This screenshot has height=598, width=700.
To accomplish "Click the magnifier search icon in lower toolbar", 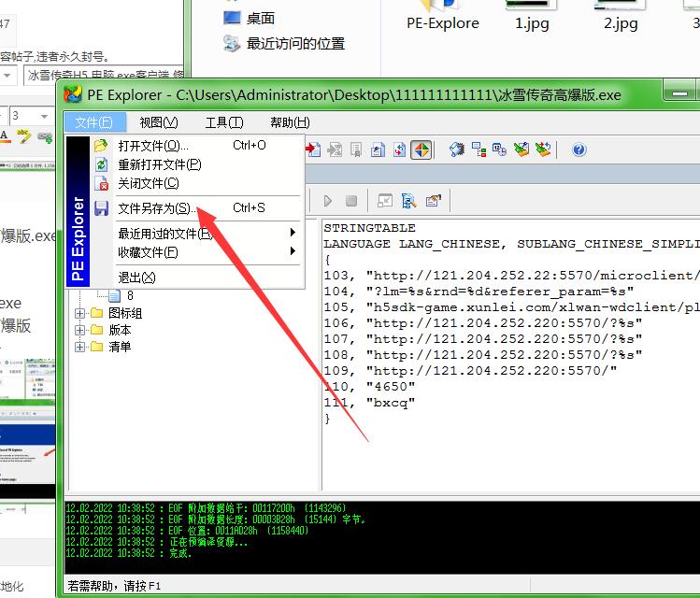I will 409,200.
